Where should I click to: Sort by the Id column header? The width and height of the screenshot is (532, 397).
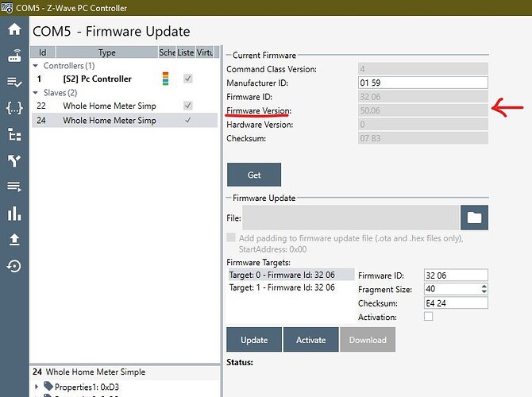click(43, 52)
